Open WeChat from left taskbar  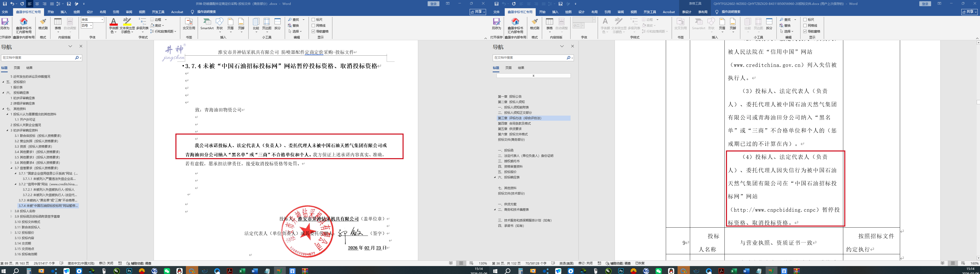pos(167,271)
